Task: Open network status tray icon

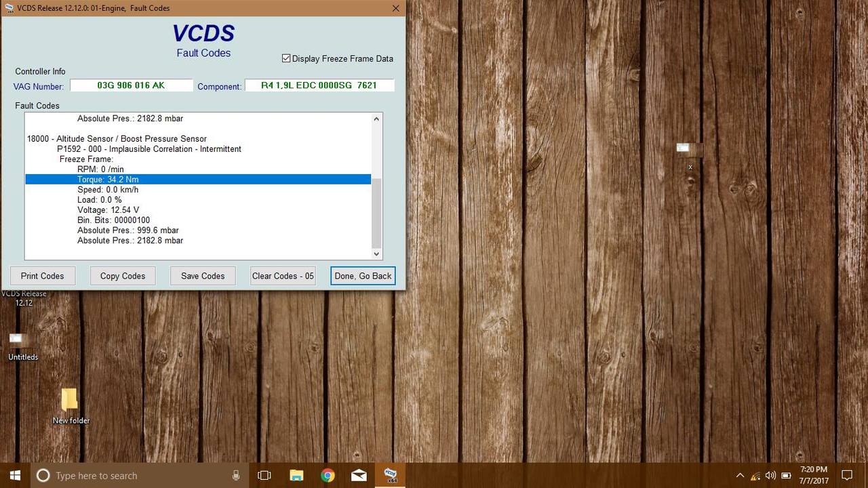Action: coord(755,476)
